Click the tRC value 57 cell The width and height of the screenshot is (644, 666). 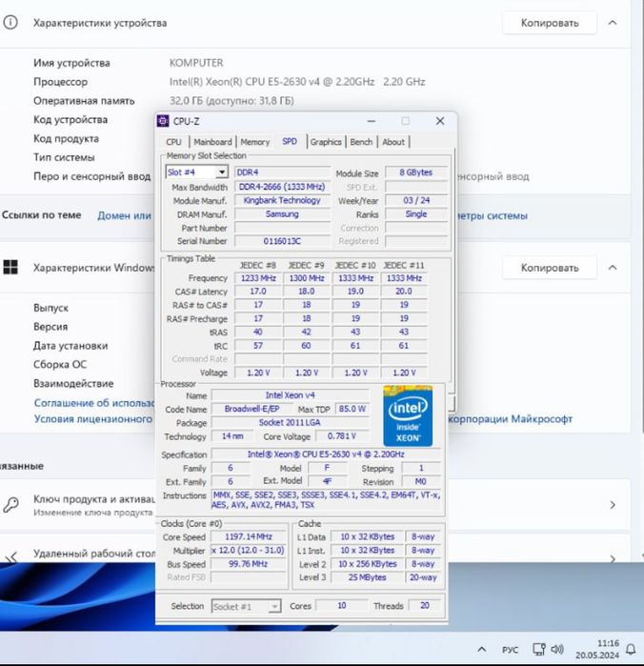258,346
